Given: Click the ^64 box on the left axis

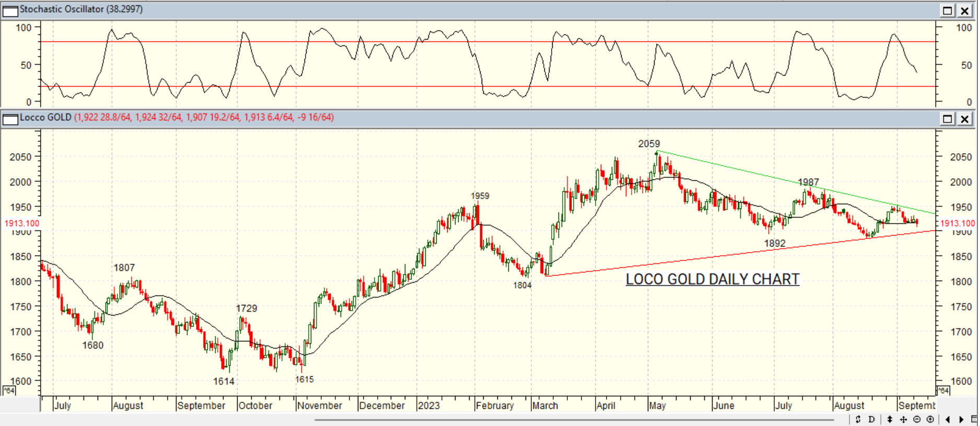Looking at the screenshot, I should pos(9,390).
